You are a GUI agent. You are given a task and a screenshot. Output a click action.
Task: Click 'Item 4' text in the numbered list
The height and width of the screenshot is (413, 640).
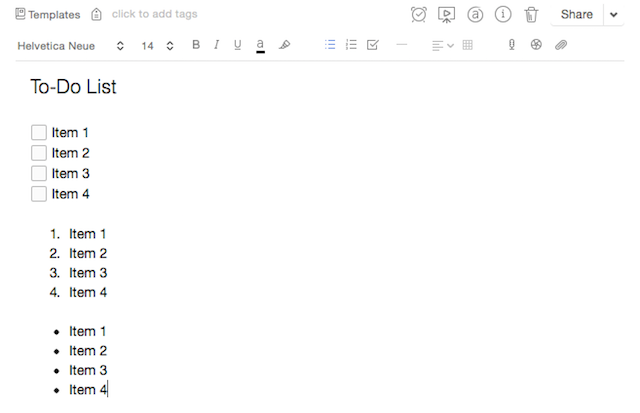(88, 293)
